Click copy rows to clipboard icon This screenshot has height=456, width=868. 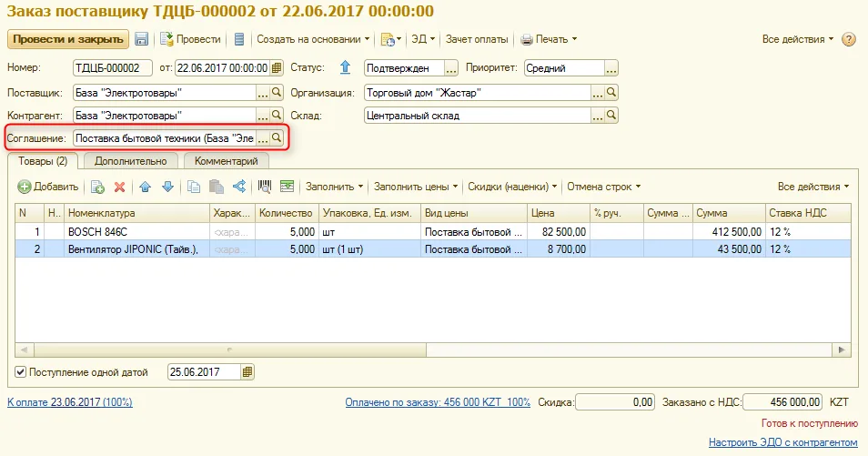[193, 187]
